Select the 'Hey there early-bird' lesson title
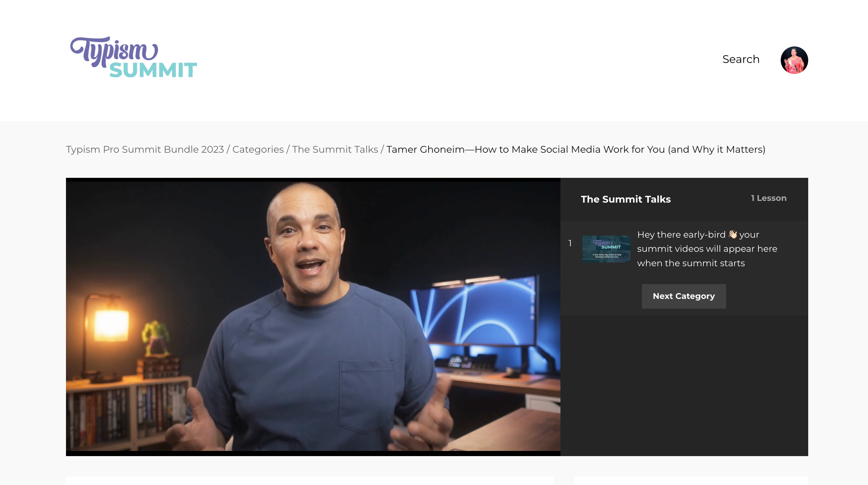Image resolution: width=868 pixels, height=485 pixels. [x=707, y=249]
